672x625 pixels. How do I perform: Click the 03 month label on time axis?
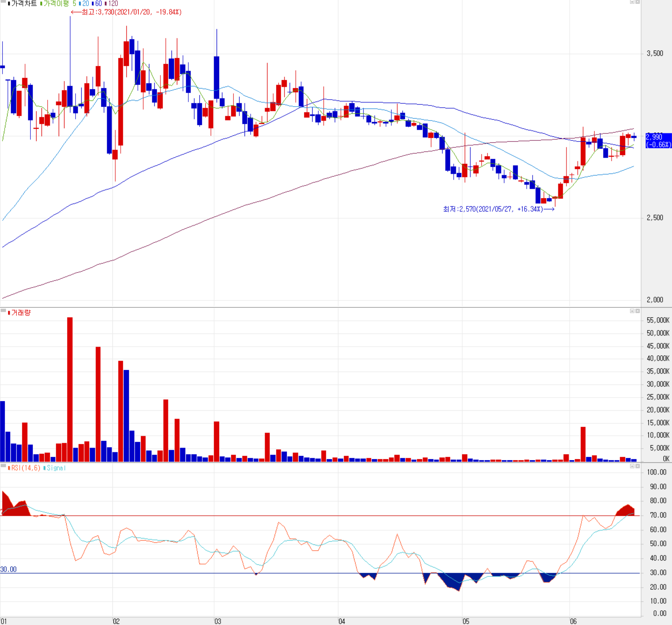coord(218,621)
